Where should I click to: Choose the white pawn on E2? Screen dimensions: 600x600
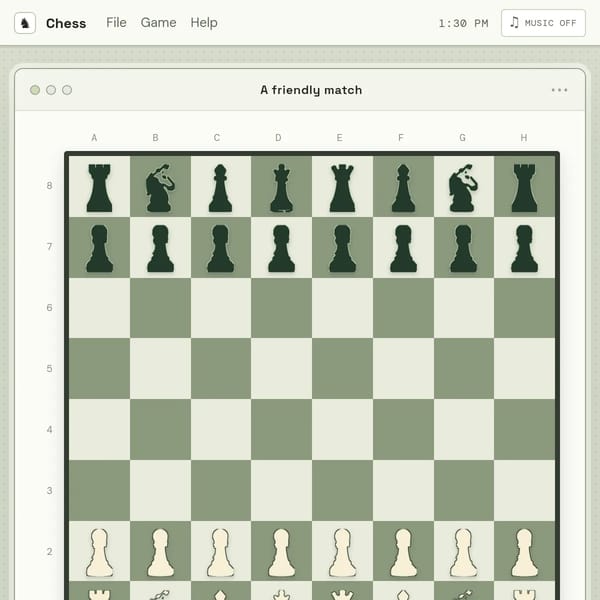pyautogui.click(x=342, y=553)
